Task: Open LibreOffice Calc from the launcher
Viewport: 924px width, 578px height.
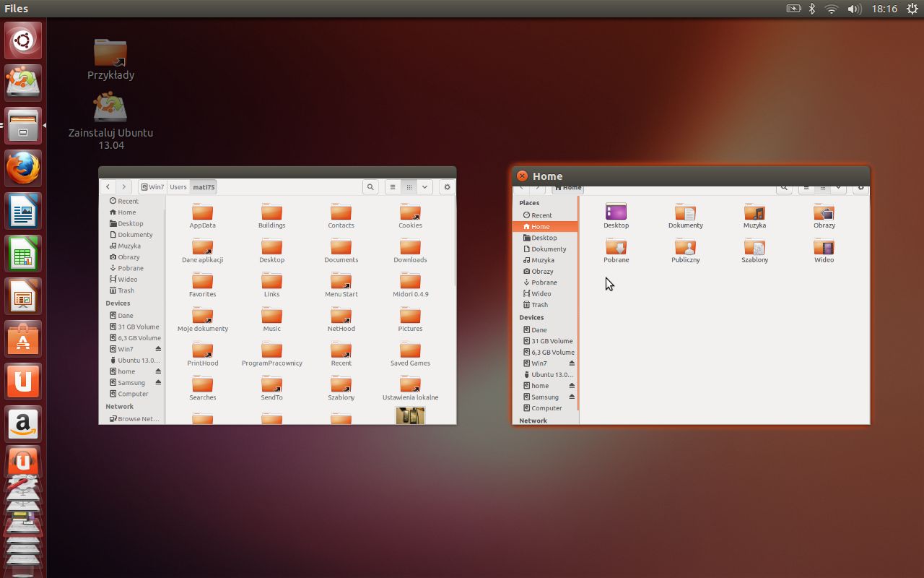Action: pos(24,254)
